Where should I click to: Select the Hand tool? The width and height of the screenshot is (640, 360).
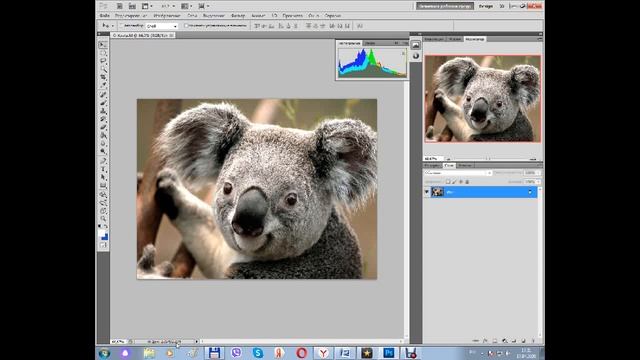[x=103, y=211]
